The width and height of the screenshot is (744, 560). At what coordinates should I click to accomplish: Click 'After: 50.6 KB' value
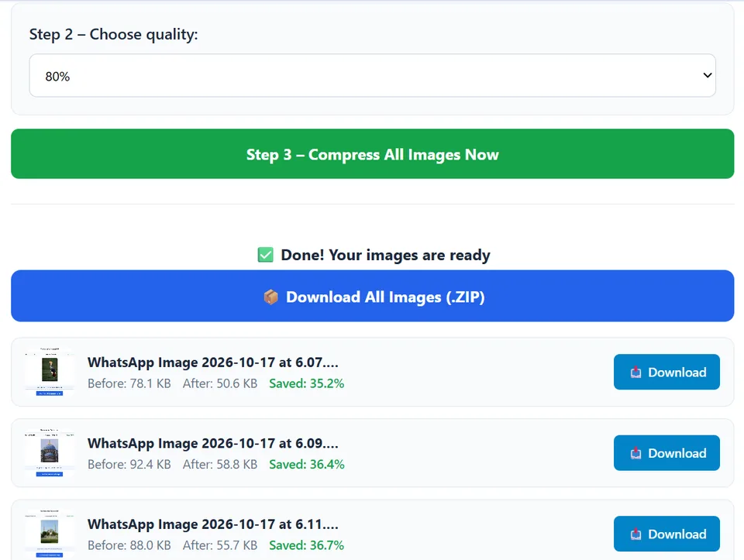point(220,383)
